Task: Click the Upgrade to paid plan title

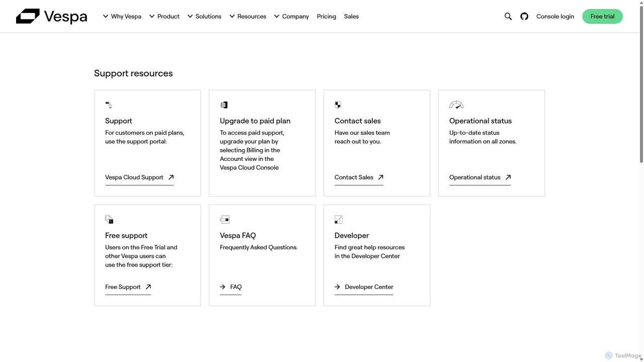Action: [x=255, y=121]
